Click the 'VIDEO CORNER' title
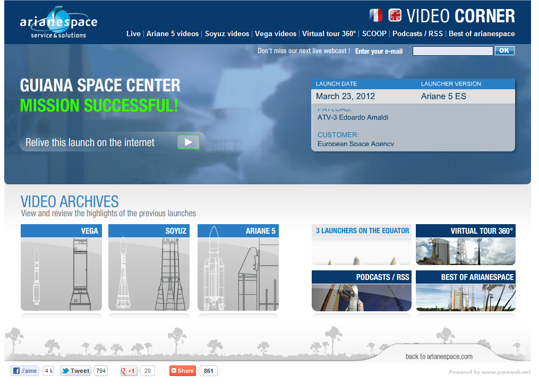 [460, 16]
